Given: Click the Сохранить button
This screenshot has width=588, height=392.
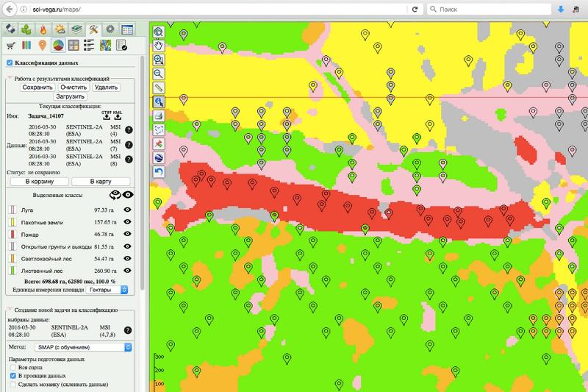Looking at the screenshot, I should tap(37, 87).
